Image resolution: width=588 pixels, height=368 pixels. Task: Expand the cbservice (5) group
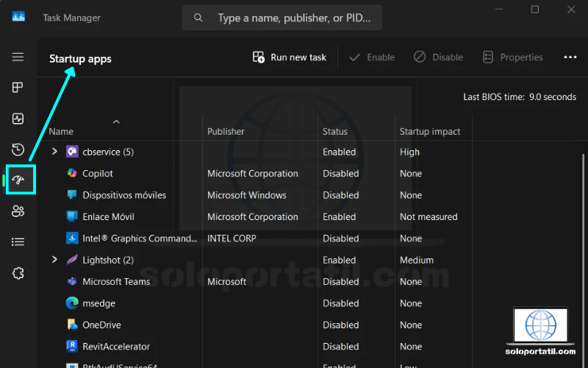point(54,152)
